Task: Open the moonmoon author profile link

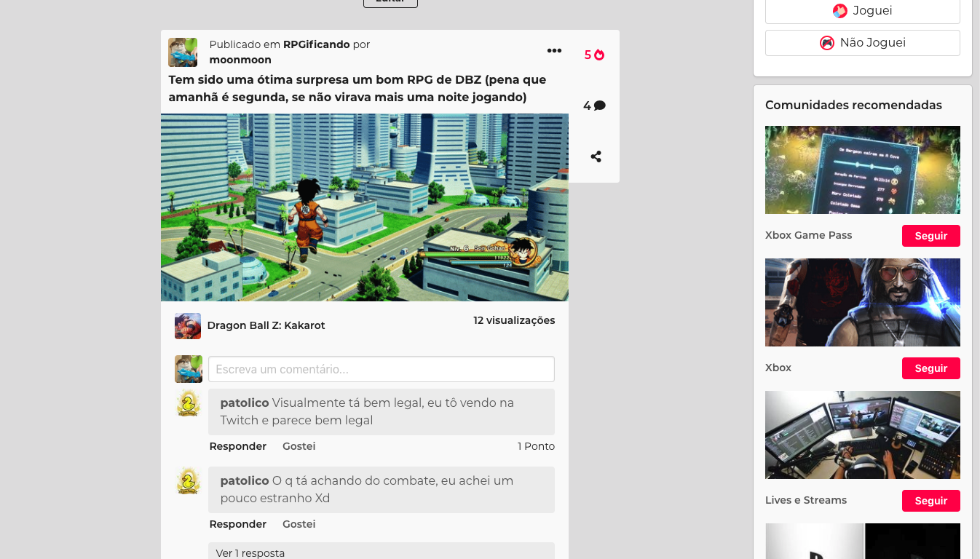Action: tap(240, 60)
